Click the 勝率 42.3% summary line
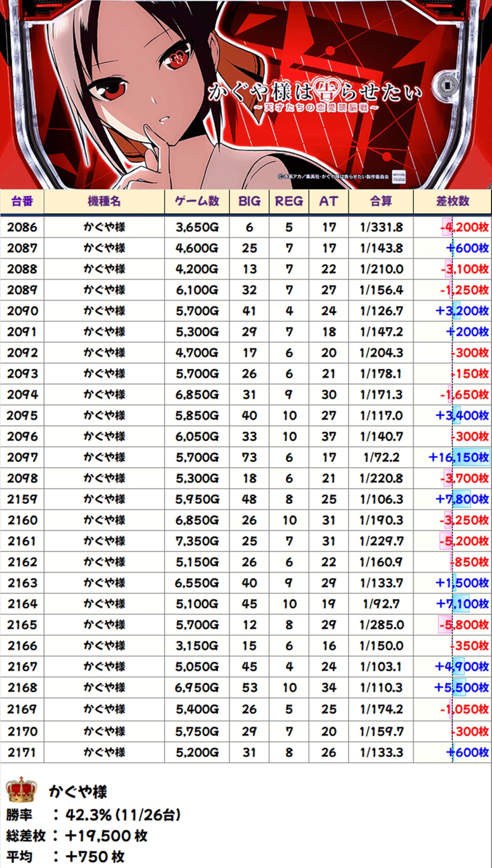Screen dimensions: 492x868 coord(93,815)
